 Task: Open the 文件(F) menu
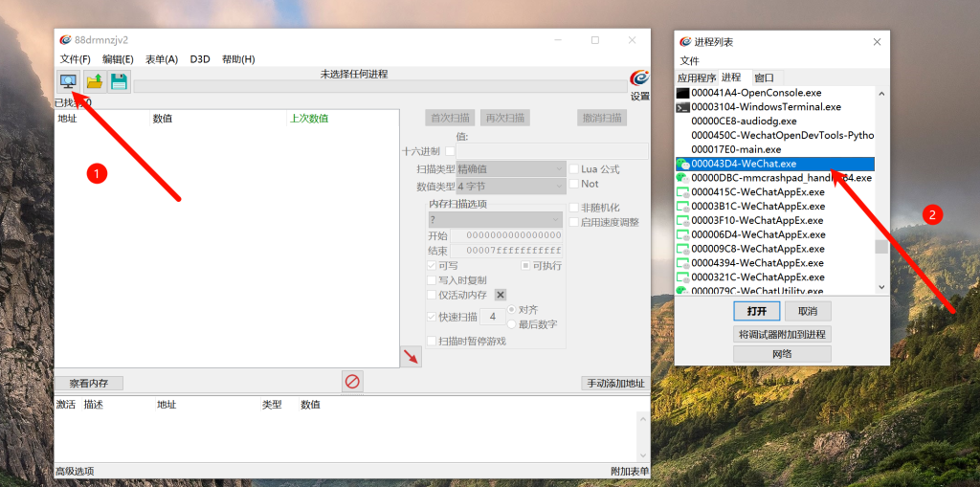point(76,59)
